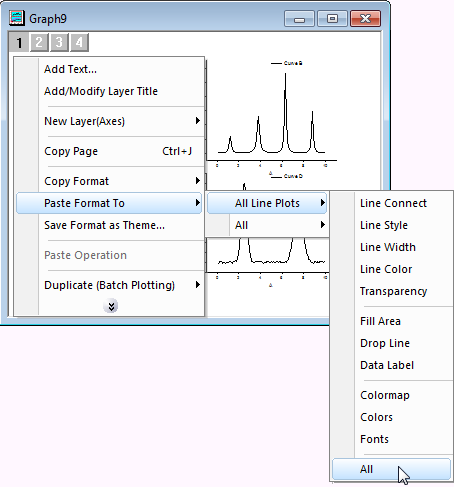Click the second graph legend entry
This screenshot has width=454, height=487.
click(287, 176)
